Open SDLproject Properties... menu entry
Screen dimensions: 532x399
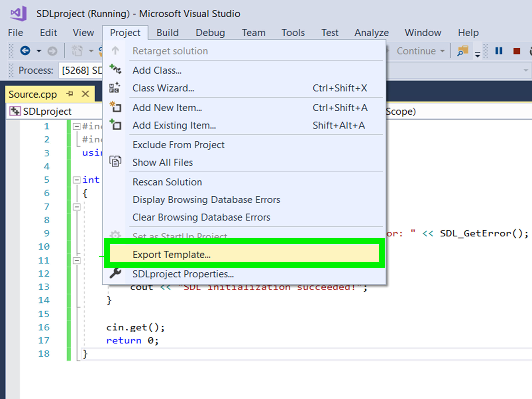[x=244, y=274]
